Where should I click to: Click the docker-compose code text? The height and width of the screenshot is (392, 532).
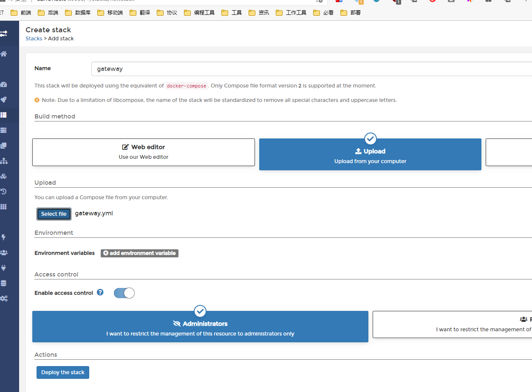pyautogui.click(x=187, y=86)
